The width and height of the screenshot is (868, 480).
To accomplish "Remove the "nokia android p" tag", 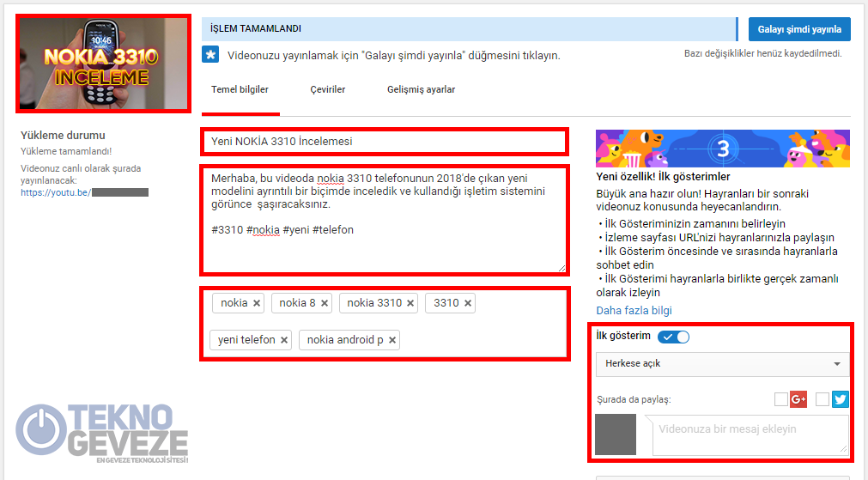I will coord(392,340).
